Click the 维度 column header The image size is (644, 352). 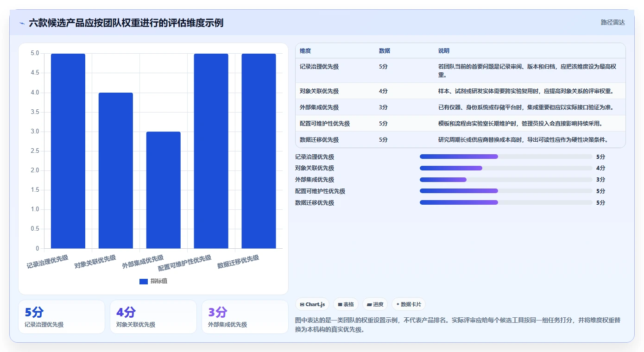pyautogui.click(x=305, y=51)
